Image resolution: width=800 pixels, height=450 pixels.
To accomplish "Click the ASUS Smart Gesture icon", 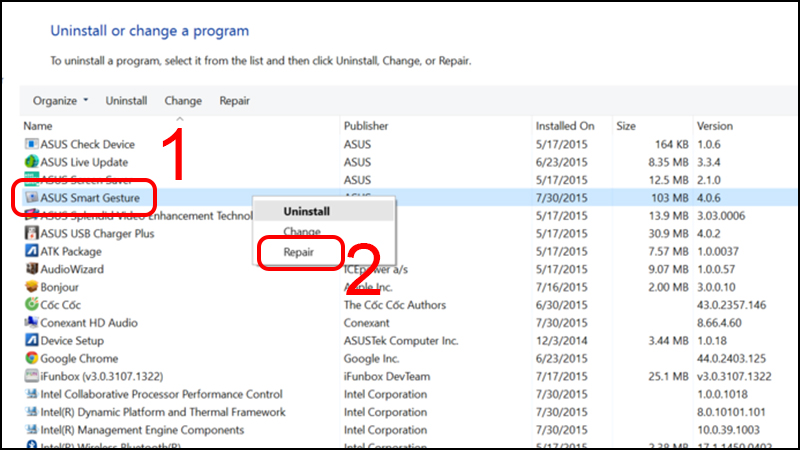I will [31, 197].
